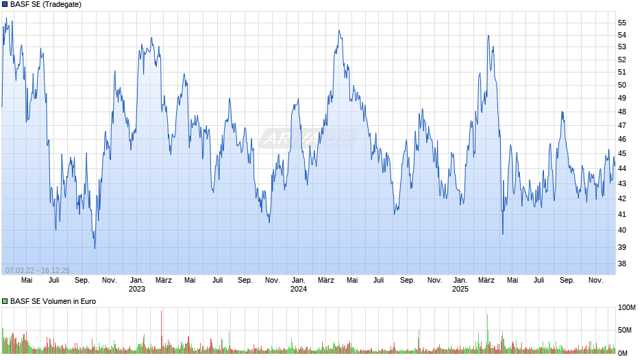The height and width of the screenshot is (360, 644).
Task: Click the 0M volume axis label
Action: point(623,353)
